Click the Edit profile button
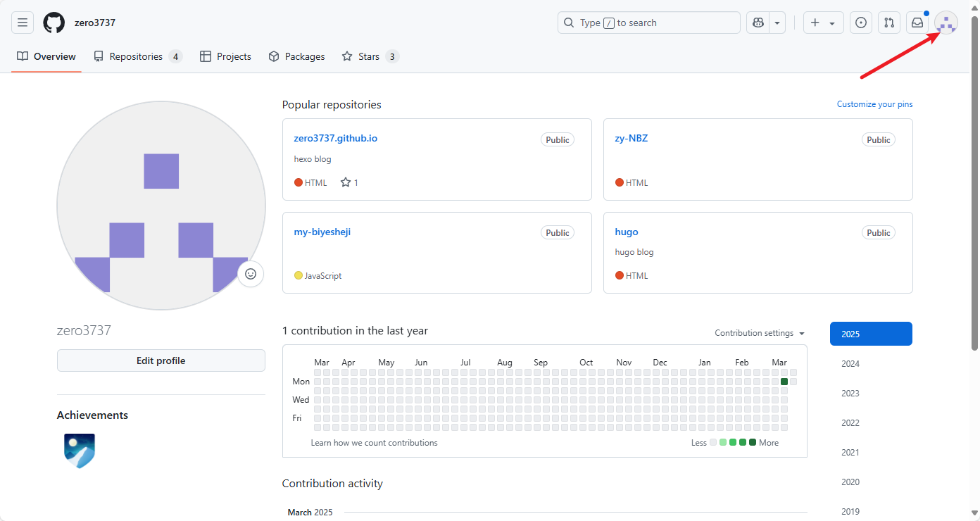The image size is (980, 521). coord(161,360)
